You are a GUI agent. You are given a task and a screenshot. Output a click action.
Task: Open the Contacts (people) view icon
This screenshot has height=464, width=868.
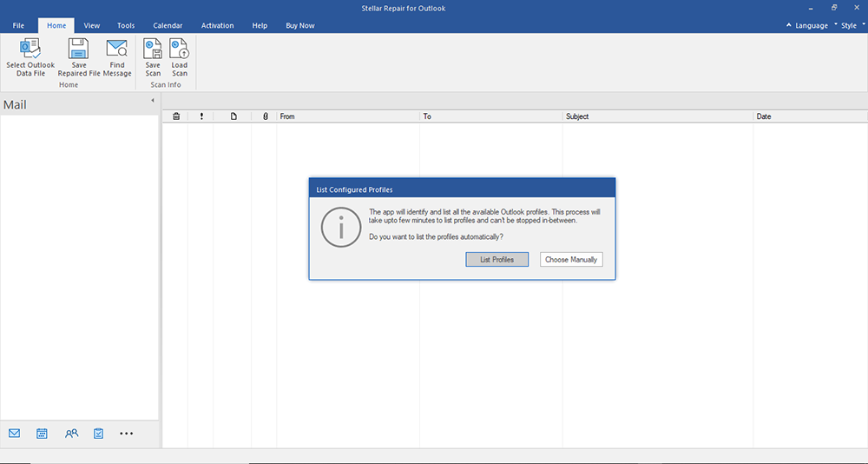click(71, 434)
